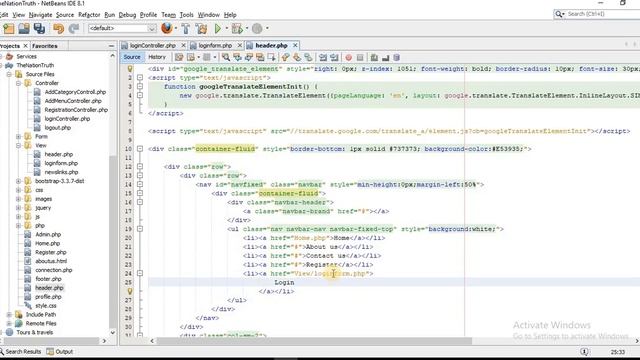The height and width of the screenshot is (360, 640).
Task: Minimize the Projects panel
Action: pyautogui.click(x=111, y=46)
